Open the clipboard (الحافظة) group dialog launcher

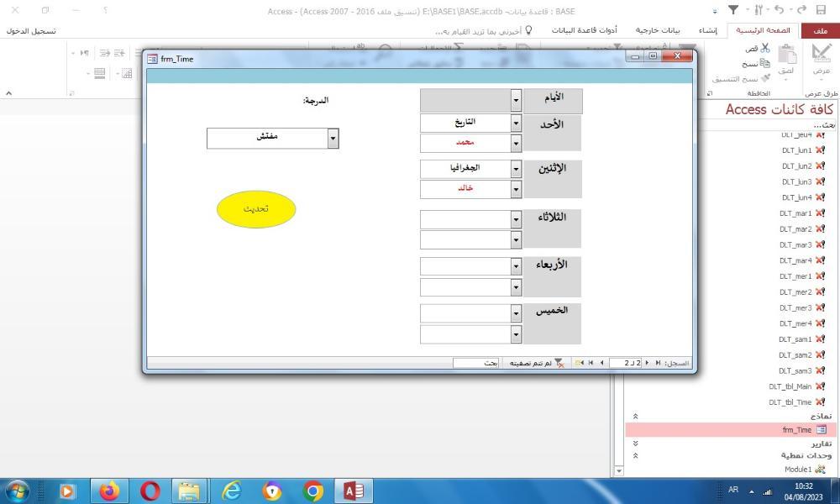click(x=710, y=93)
